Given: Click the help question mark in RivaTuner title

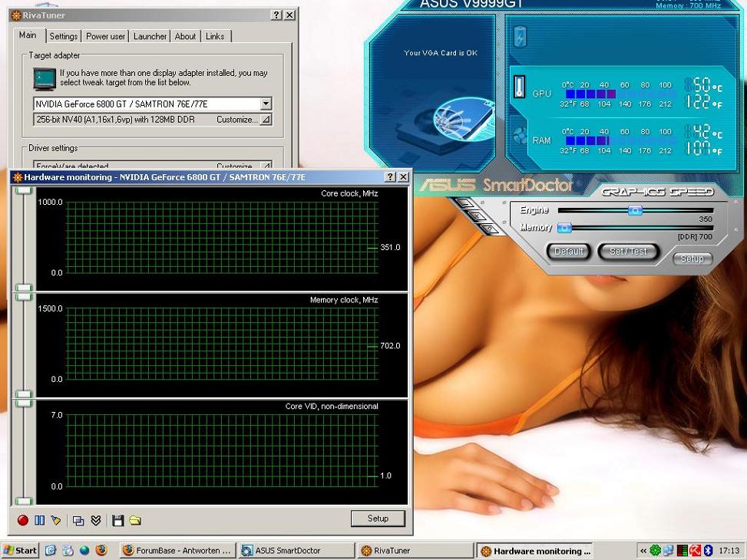Looking at the screenshot, I should [276, 15].
